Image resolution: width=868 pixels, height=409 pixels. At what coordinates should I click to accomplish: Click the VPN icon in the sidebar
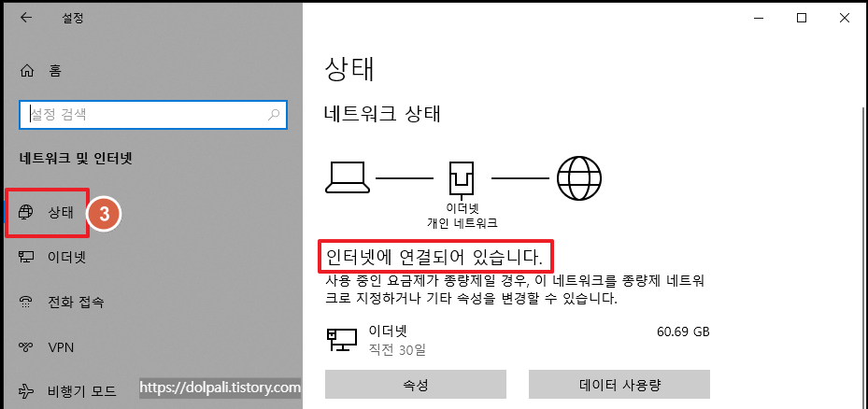26,347
